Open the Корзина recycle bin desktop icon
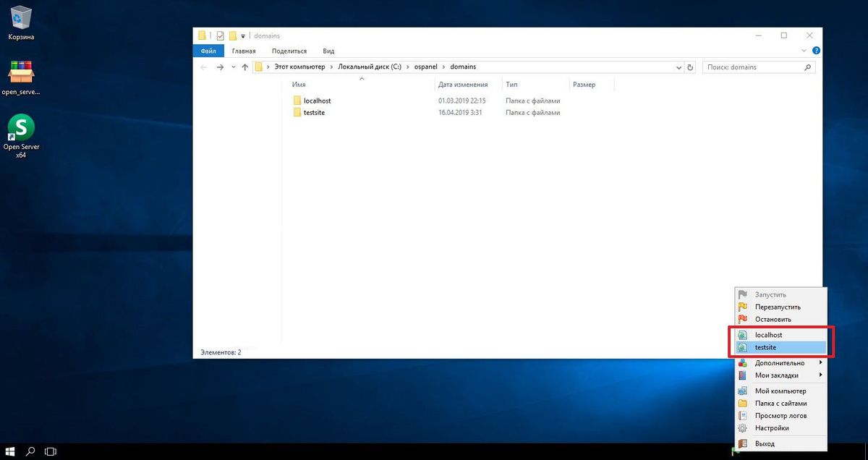868x460 pixels. click(x=21, y=22)
